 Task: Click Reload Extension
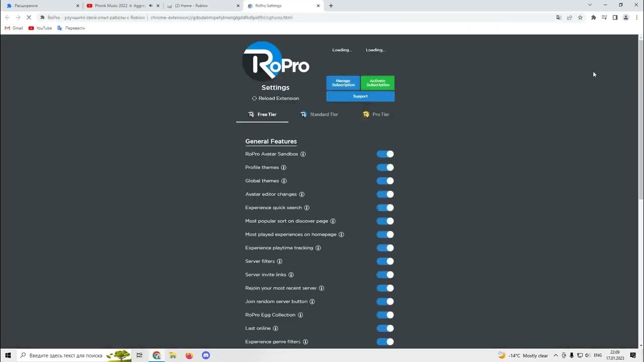coord(276,99)
